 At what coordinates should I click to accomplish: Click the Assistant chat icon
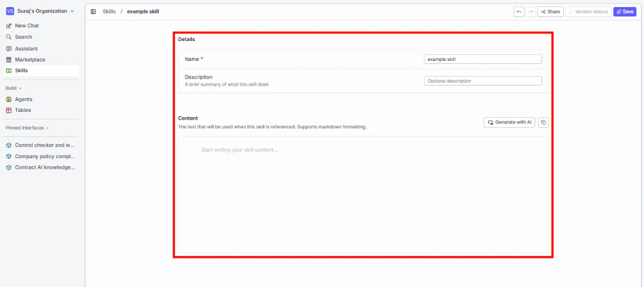pos(9,49)
